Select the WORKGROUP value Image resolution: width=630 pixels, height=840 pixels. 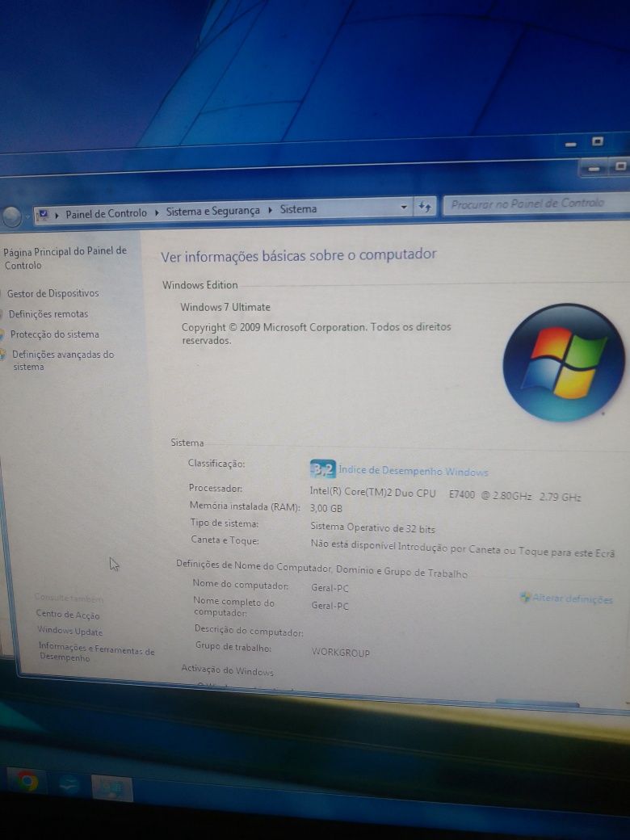point(341,653)
